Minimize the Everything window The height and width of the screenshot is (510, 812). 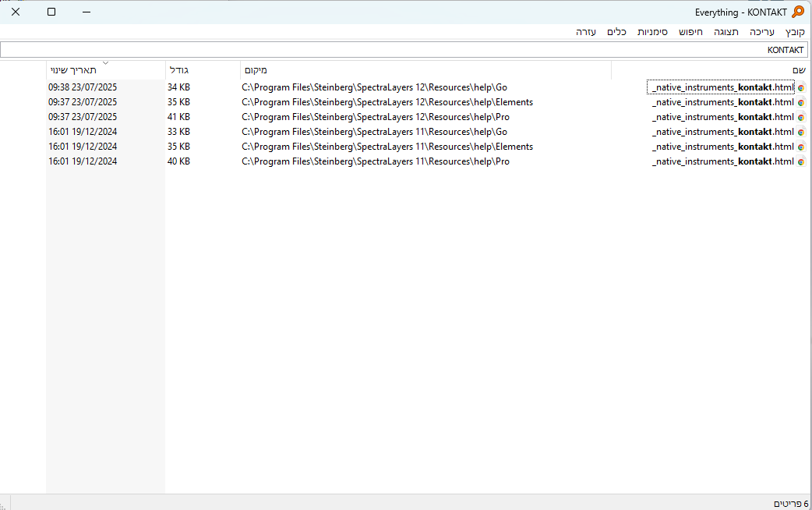pyautogui.click(x=86, y=12)
